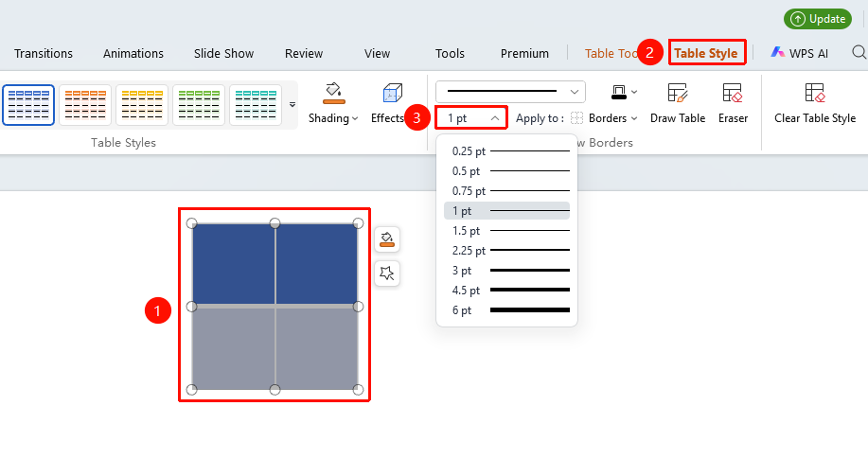The width and height of the screenshot is (868, 459).
Task: Click the top-left dark blue table cell
Action: click(233, 264)
